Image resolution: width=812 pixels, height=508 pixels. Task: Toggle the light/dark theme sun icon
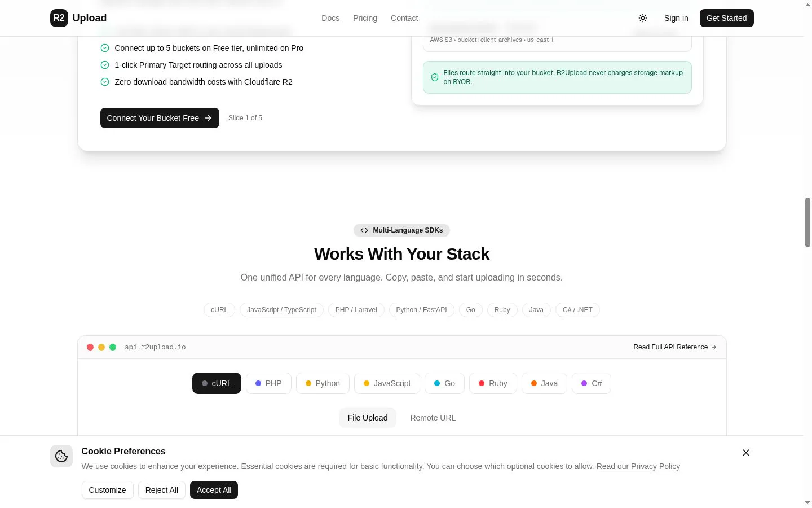point(643,18)
